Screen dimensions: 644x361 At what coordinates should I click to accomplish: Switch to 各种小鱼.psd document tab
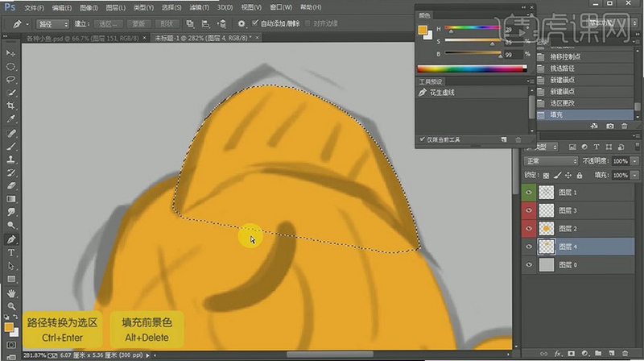click(84, 38)
